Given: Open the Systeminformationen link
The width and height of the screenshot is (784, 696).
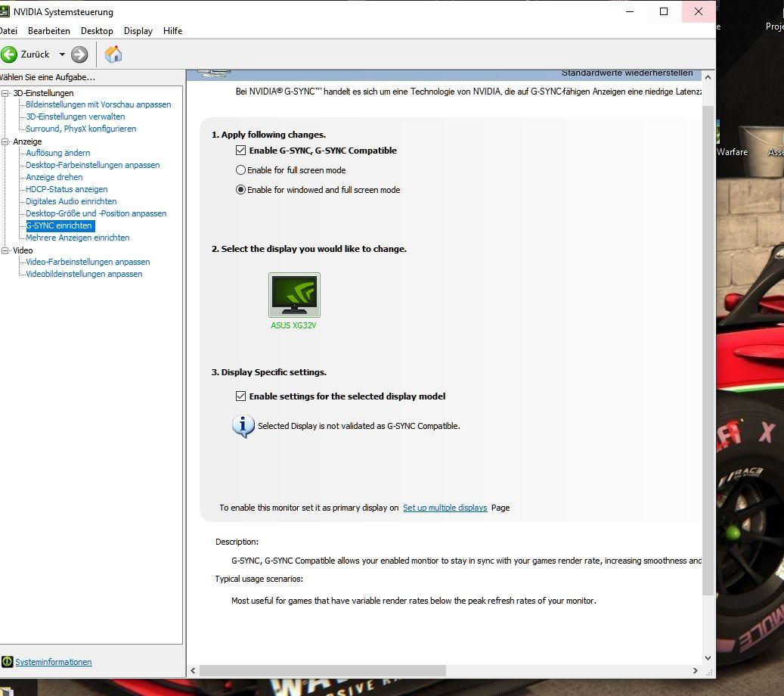Looking at the screenshot, I should [54, 661].
